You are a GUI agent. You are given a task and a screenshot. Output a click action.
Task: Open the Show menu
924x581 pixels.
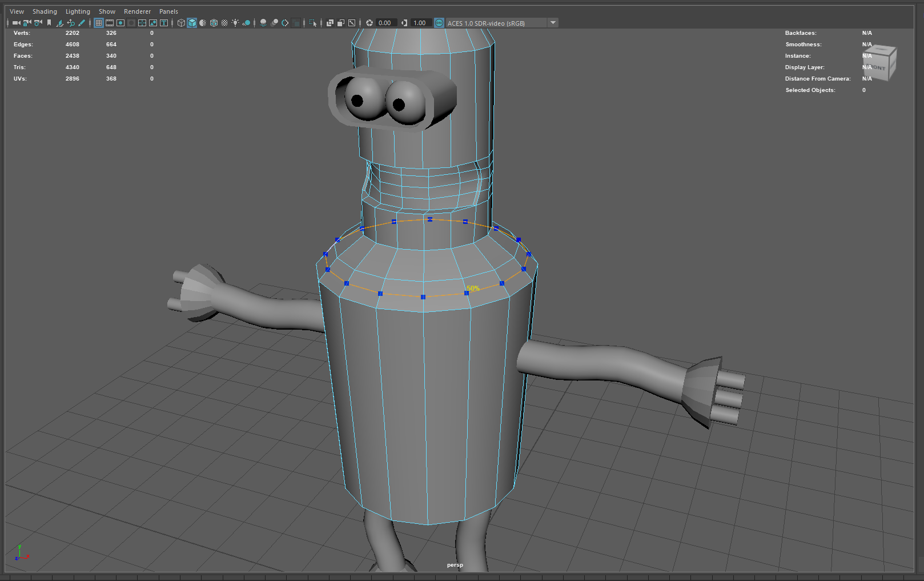coord(107,11)
